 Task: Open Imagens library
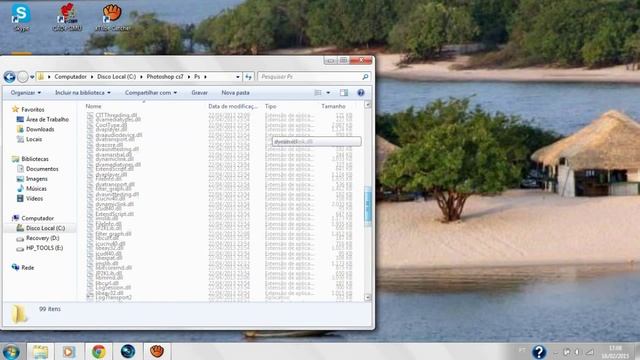pyautogui.click(x=37, y=179)
